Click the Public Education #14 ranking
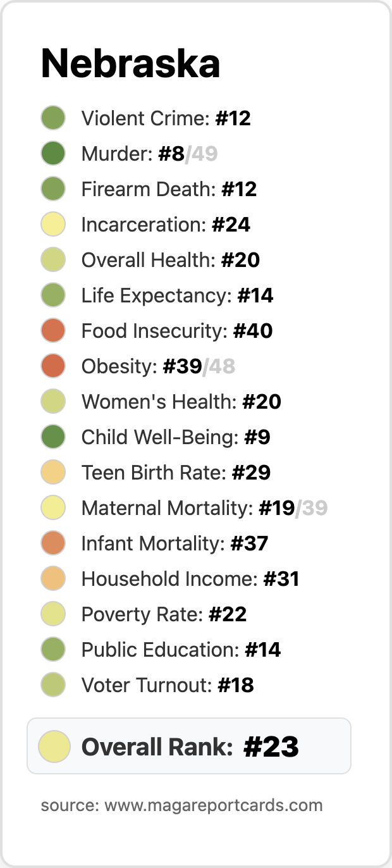The height and width of the screenshot is (868, 392). [x=181, y=650]
